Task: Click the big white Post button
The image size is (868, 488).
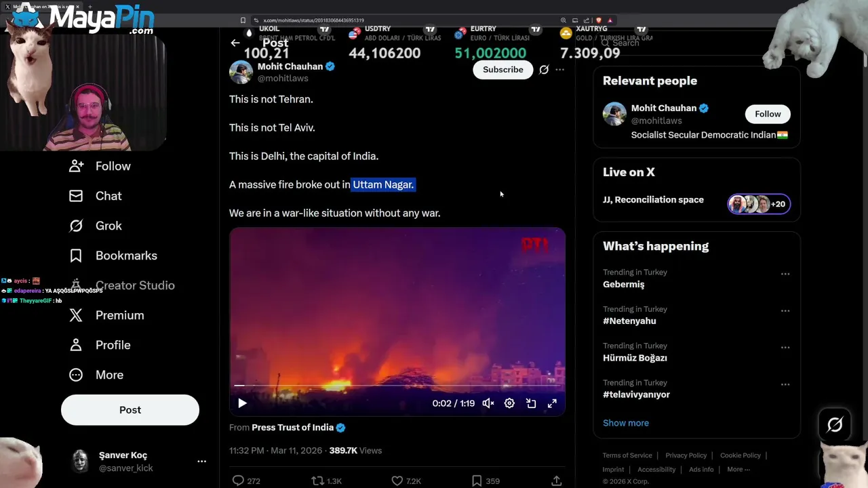Action: pos(130,410)
